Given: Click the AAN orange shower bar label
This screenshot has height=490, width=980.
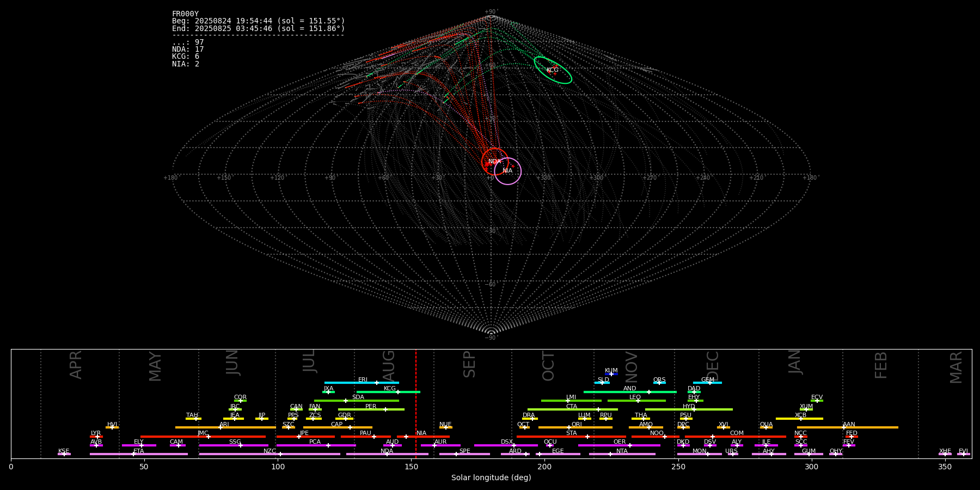Looking at the screenshot, I should 849,425.
